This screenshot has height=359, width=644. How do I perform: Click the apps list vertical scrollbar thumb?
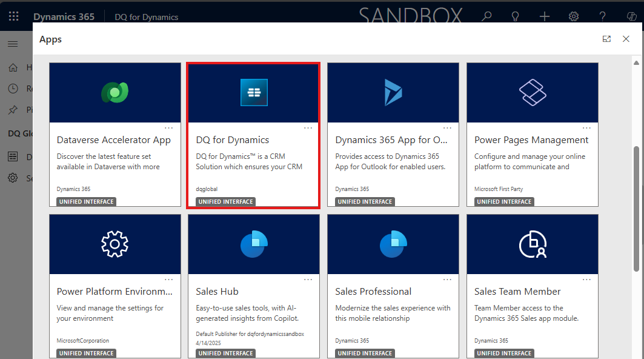coord(636,209)
